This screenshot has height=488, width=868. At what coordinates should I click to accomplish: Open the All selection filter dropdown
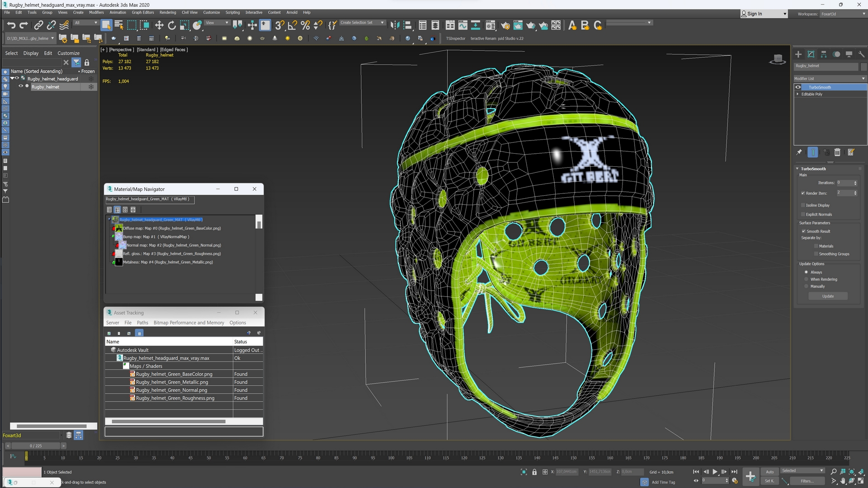tap(86, 23)
